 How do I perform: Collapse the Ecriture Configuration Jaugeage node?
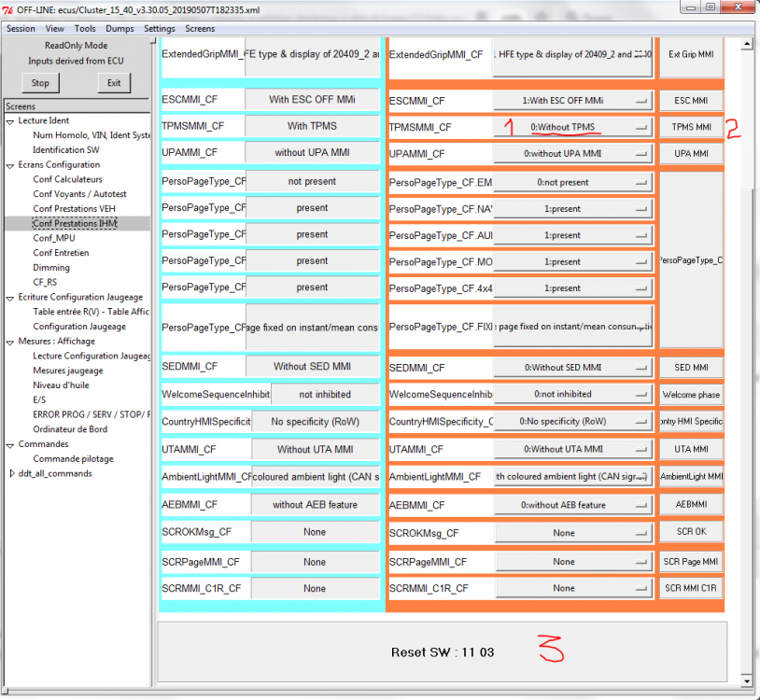[10, 298]
